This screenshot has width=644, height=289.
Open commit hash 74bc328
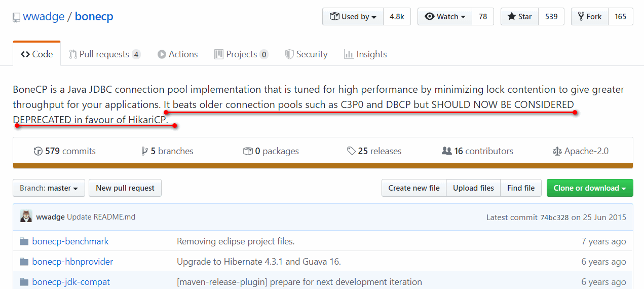click(x=554, y=217)
